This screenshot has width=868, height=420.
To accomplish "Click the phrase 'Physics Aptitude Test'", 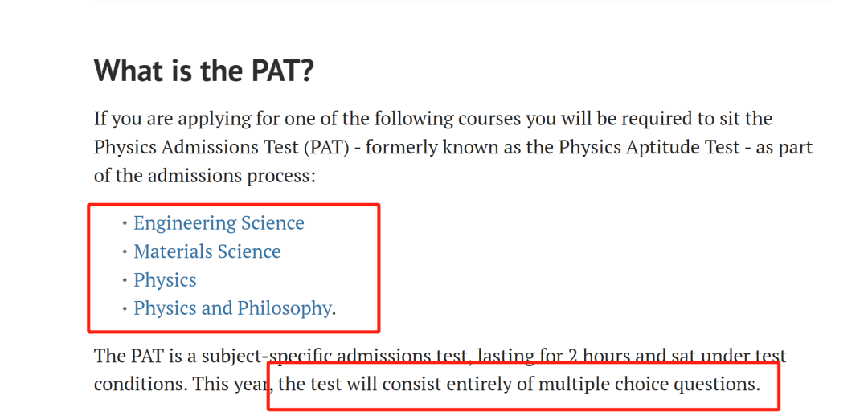I will point(649,147).
